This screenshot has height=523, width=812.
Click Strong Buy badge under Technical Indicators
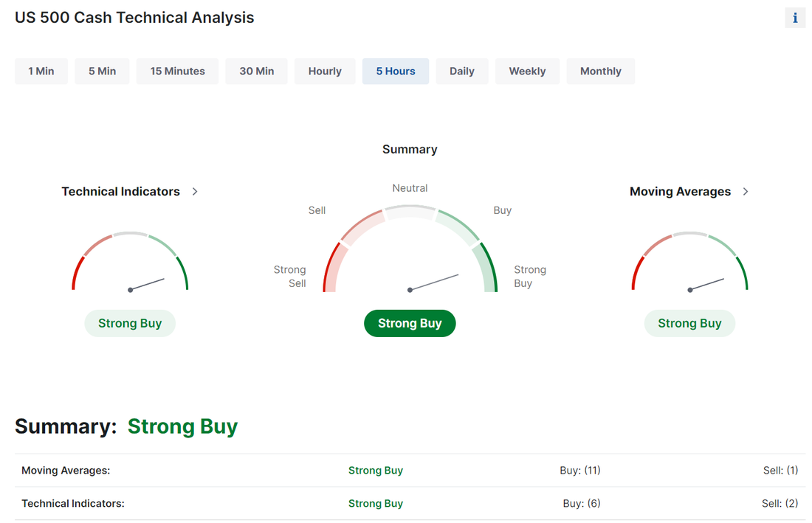[x=130, y=323]
